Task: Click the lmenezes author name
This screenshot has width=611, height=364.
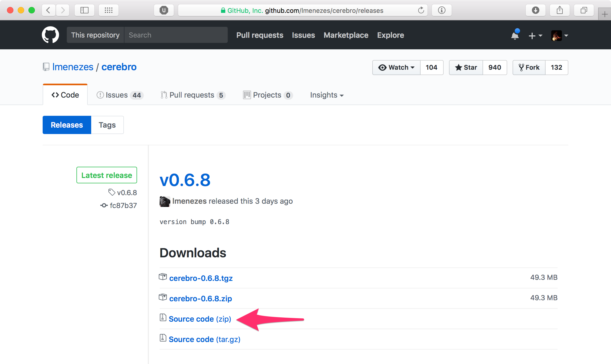Action: click(x=190, y=201)
